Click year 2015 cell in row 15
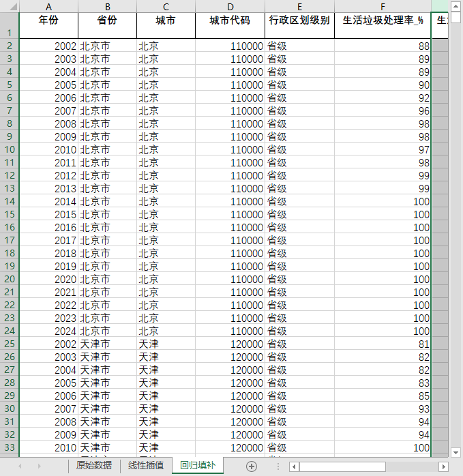The width and height of the screenshot is (463, 476). click(x=48, y=214)
